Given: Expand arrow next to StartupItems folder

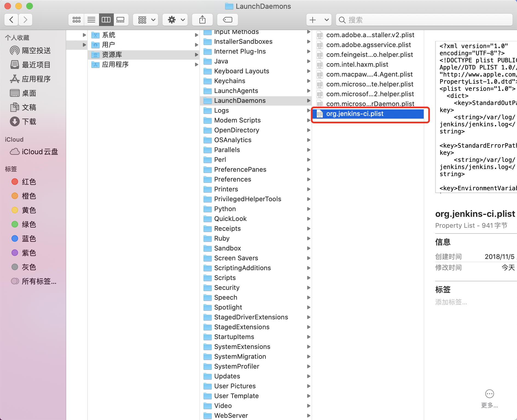Looking at the screenshot, I should tap(309, 337).
